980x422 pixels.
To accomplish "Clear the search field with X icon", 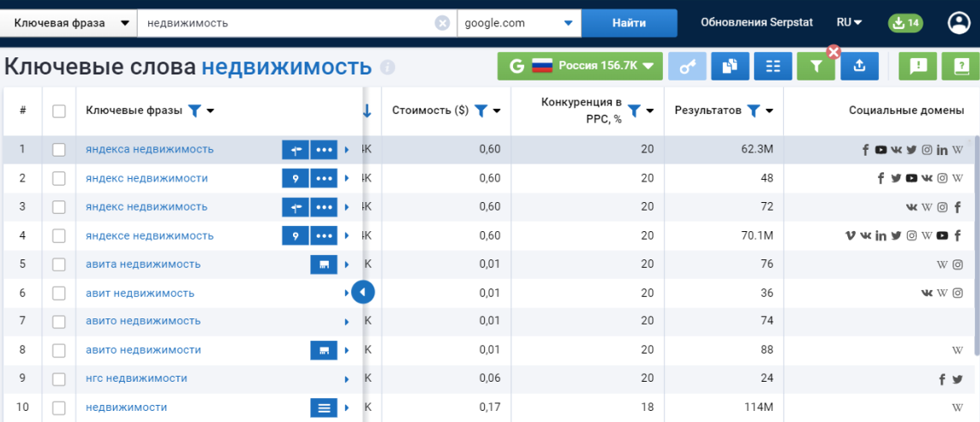I will click(x=442, y=23).
